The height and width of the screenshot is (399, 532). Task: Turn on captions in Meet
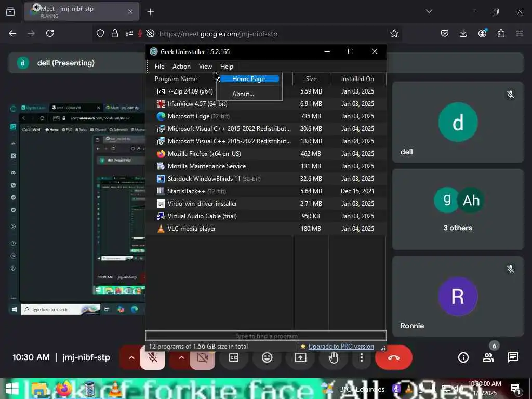(234, 357)
